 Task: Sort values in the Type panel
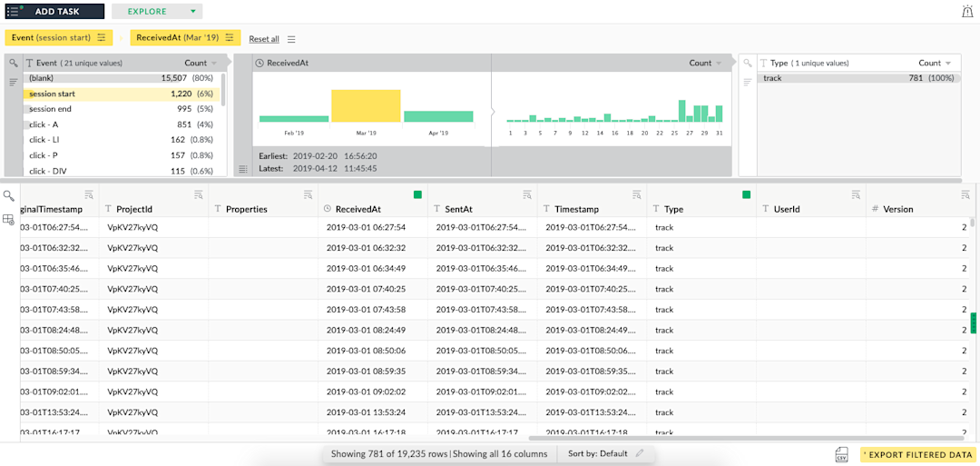[748, 82]
